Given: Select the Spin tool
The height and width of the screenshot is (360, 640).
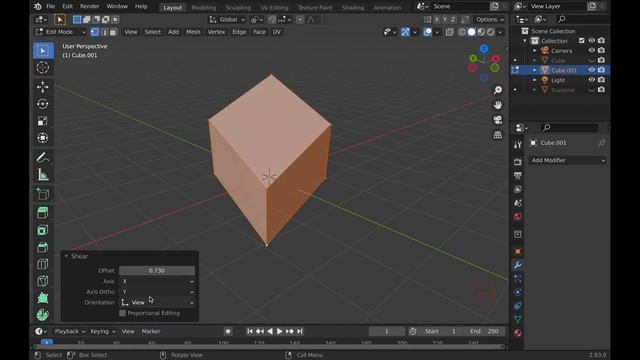Looking at the screenshot, I should 43,315.
